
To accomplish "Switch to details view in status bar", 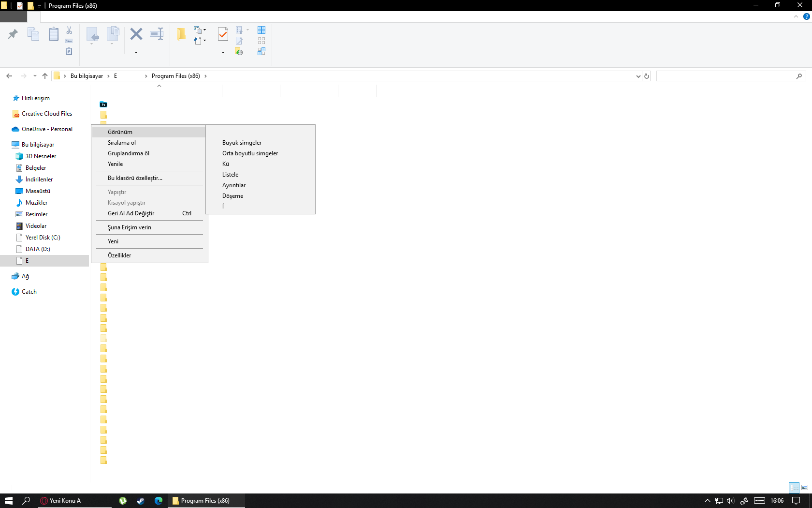I will point(794,488).
